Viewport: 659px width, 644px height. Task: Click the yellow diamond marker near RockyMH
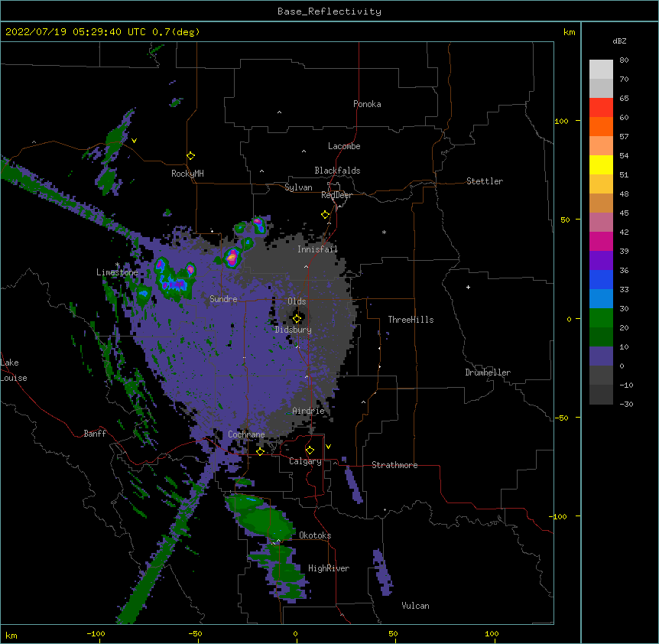pos(190,156)
